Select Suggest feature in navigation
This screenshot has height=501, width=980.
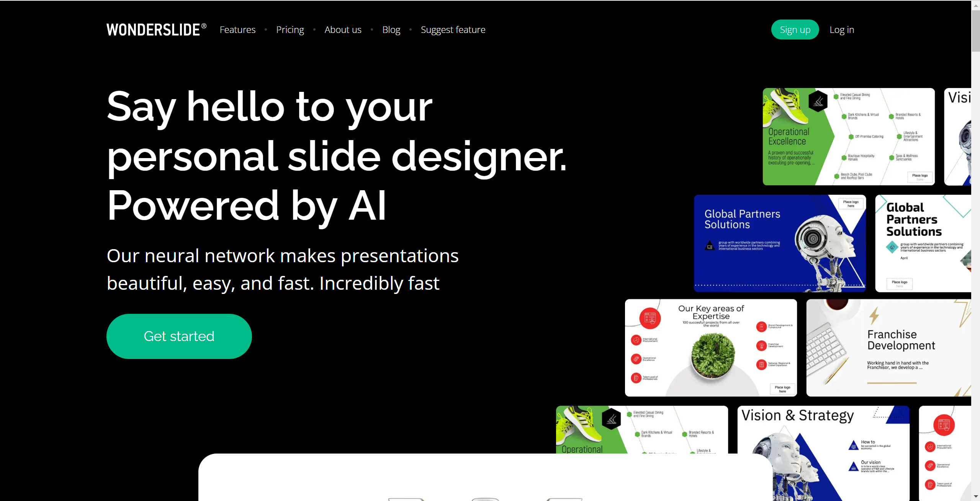point(453,29)
